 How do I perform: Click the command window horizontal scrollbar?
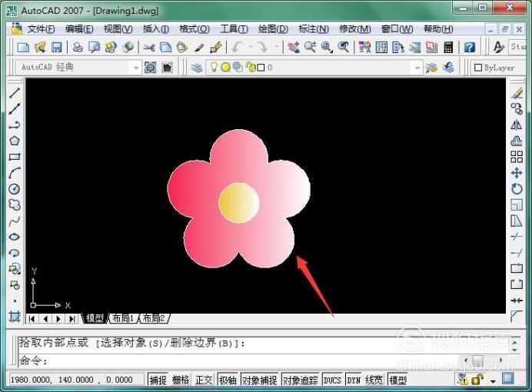(x=483, y=360)
